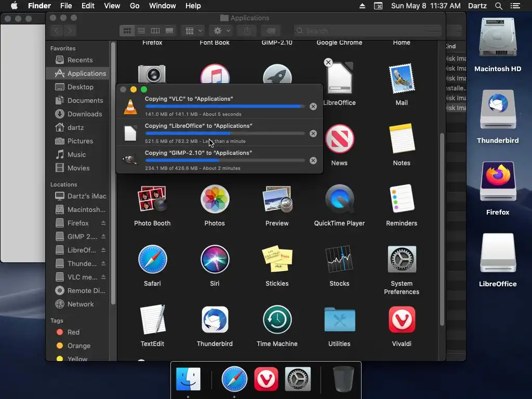
Task: Open QuickTime Player icon
Action: tap(339, 199)
